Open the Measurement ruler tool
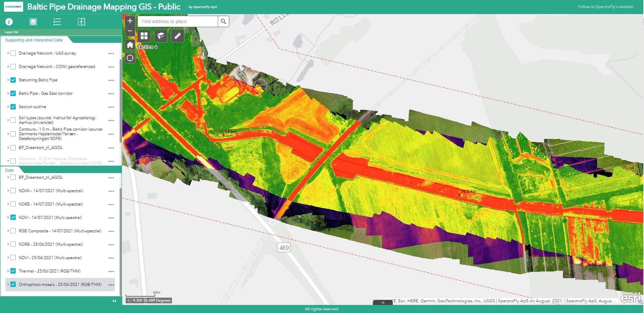644x313 pixels. pos(178,35)
